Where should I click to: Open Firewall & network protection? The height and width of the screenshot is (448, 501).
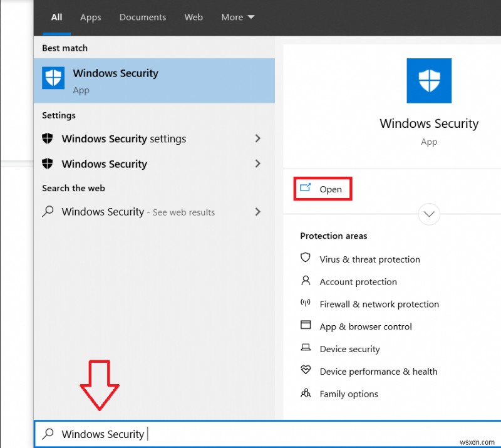(305, 304)
